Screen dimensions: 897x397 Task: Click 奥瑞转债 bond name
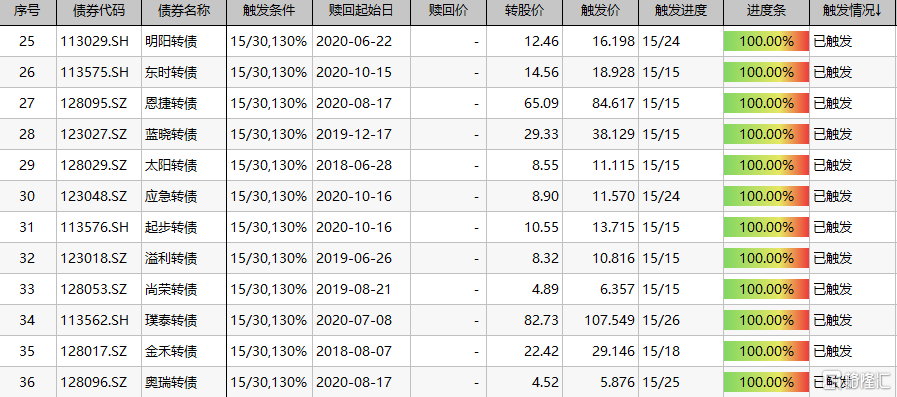171,382
